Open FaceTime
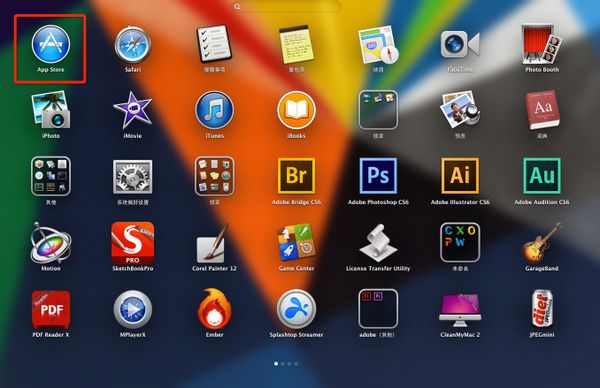This screenshot has height=388, width=600. [x=460, y=44]
